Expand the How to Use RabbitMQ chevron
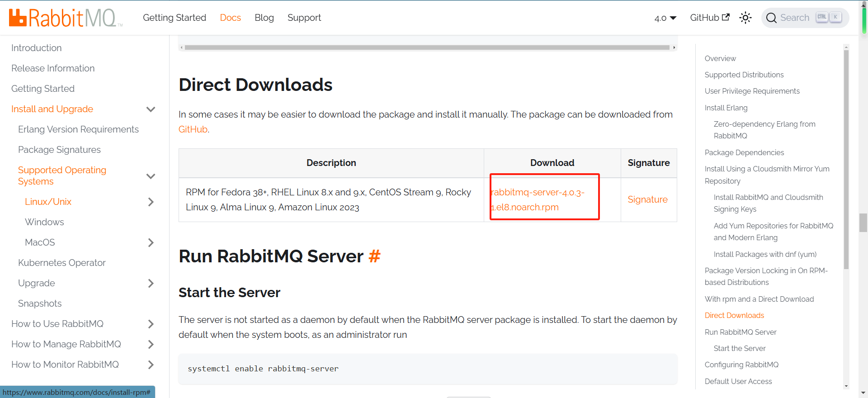 (151, 324)
